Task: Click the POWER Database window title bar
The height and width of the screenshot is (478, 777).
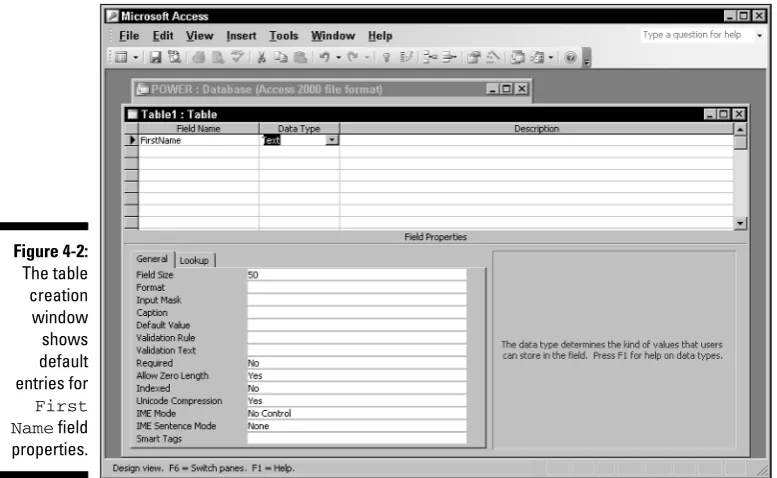Action: pos(332,89)
